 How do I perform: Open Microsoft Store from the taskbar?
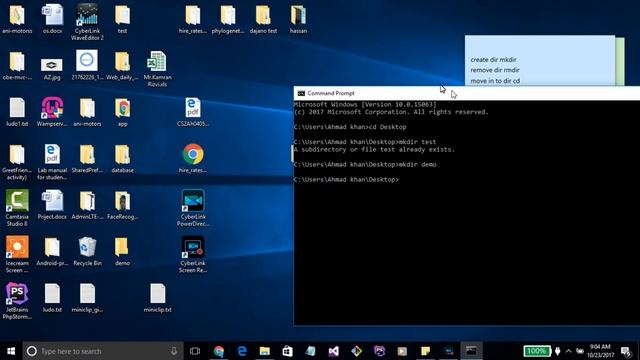287,351
